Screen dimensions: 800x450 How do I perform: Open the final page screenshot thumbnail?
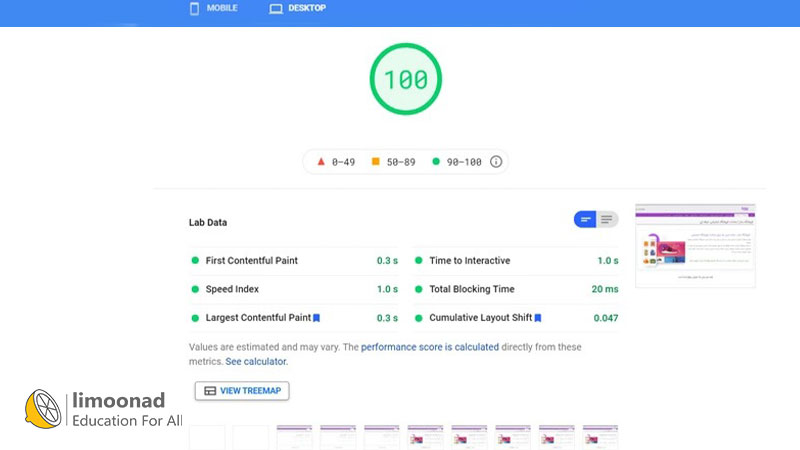695,245
